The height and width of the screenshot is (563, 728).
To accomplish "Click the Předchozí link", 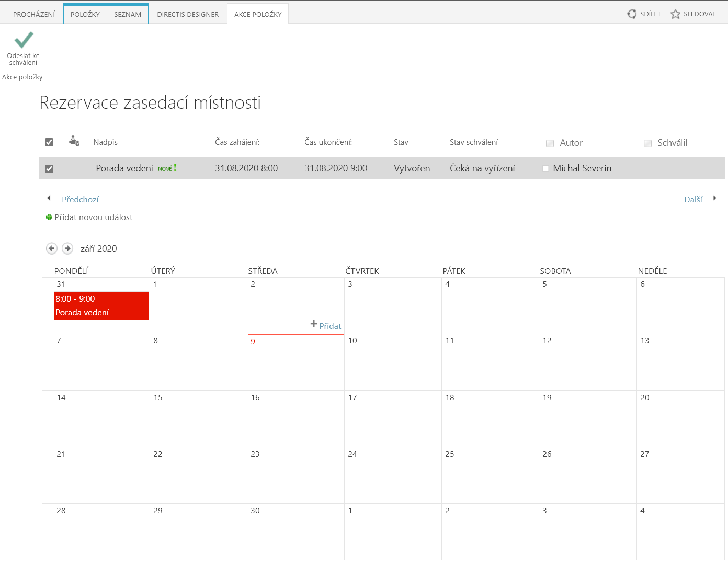I will [80, 199].
